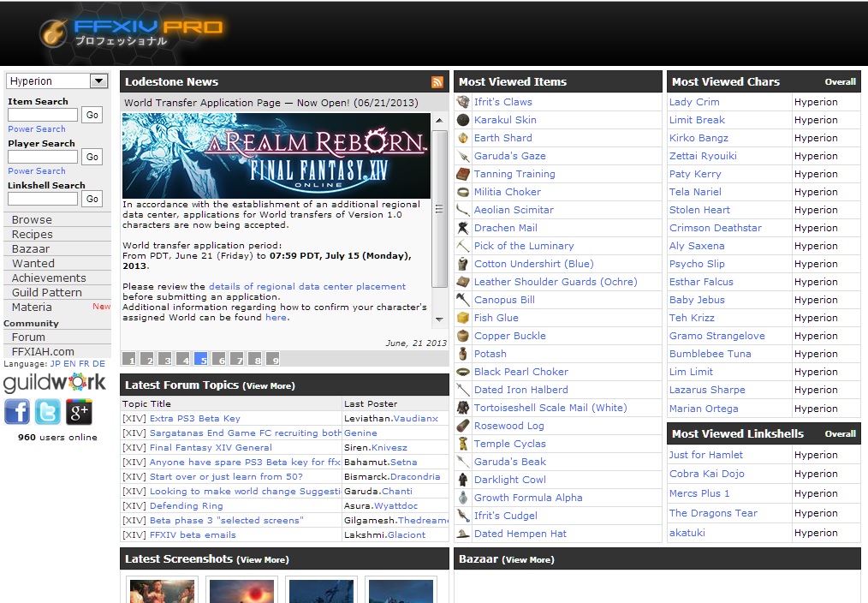Image resolution: width=868 pixels, height=603 pixels.
Task: Click the news scrollbar down arrow
Action: (439, 319)
